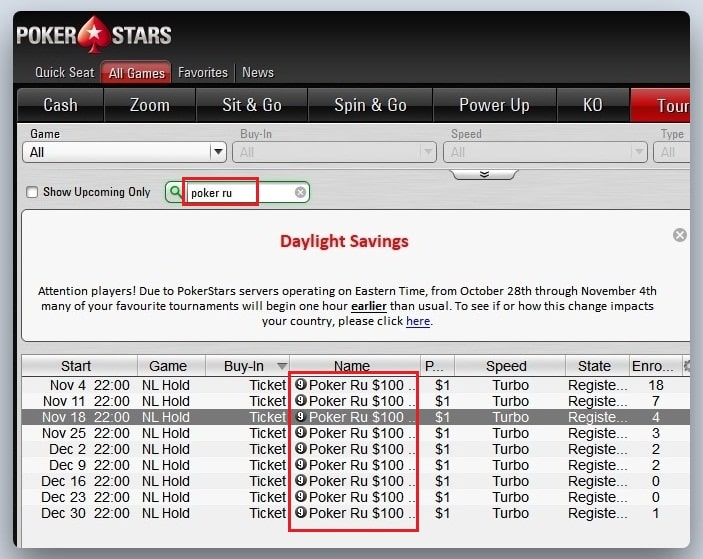Close the Daylight Savings notice
This screenshot has width=703, height=559.
680,235
